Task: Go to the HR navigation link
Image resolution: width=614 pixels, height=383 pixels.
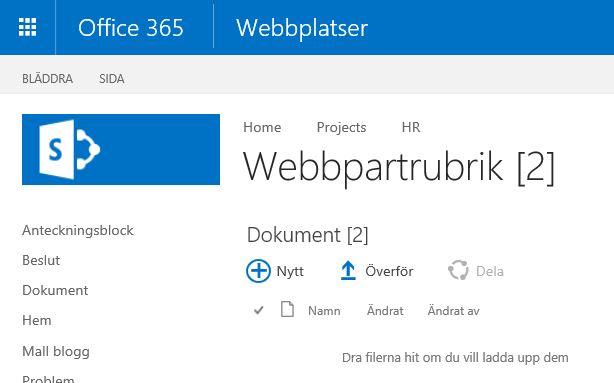Action: (x=411, y=127)
